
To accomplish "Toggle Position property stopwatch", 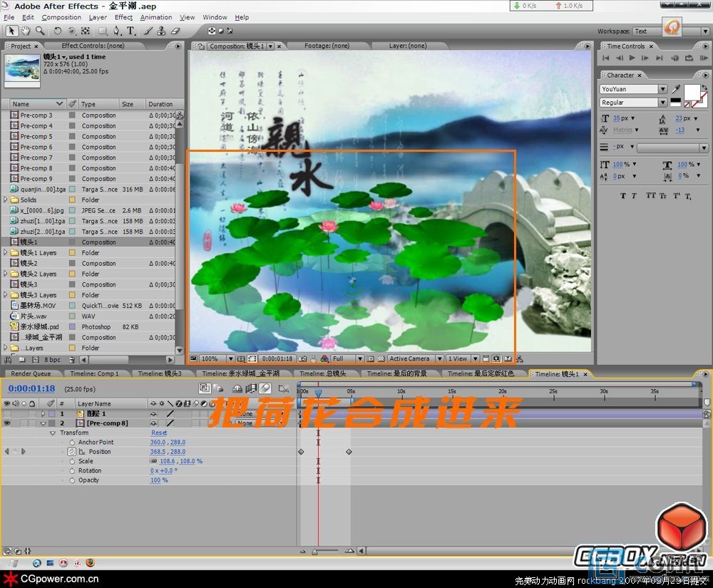I will click(72, 452).
